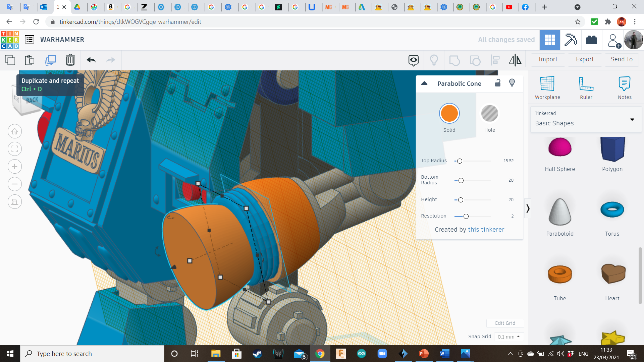Open the Basic Shapes library dropdown

tap(586, 119)
